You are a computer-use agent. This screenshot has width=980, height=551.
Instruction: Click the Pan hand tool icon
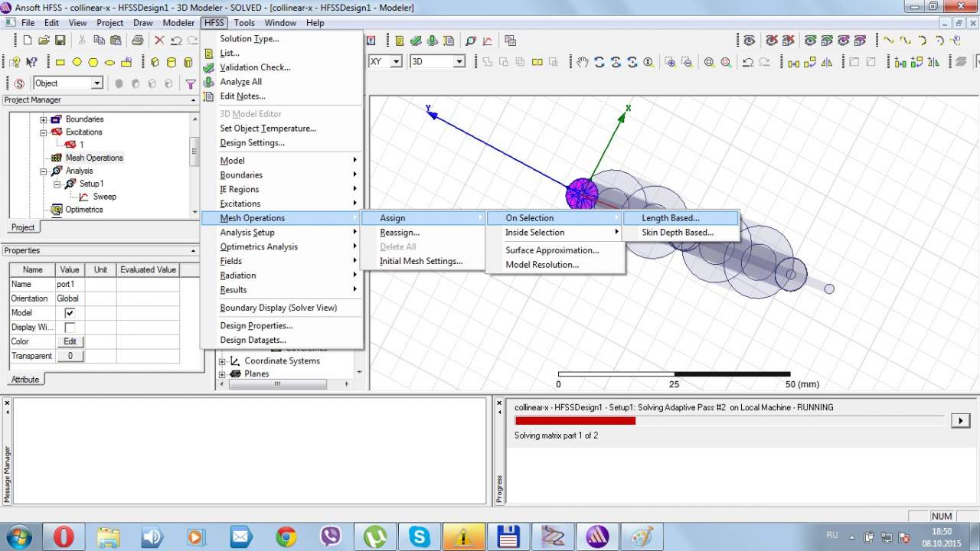583,62
